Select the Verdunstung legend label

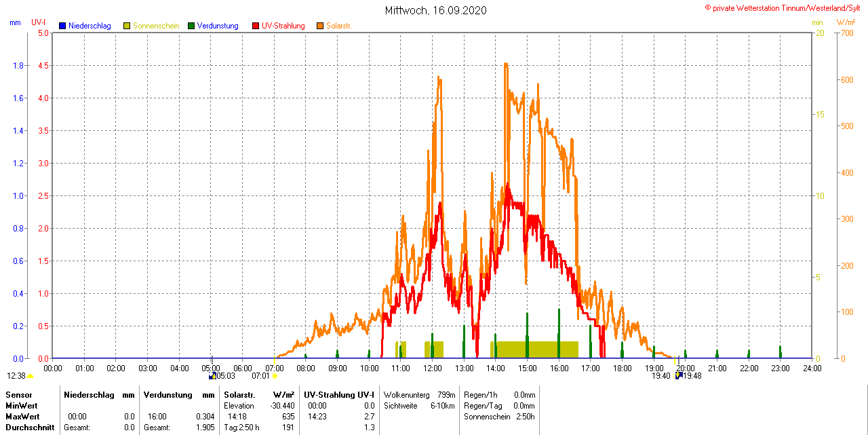pyautogui.click(x=218, y=26)
